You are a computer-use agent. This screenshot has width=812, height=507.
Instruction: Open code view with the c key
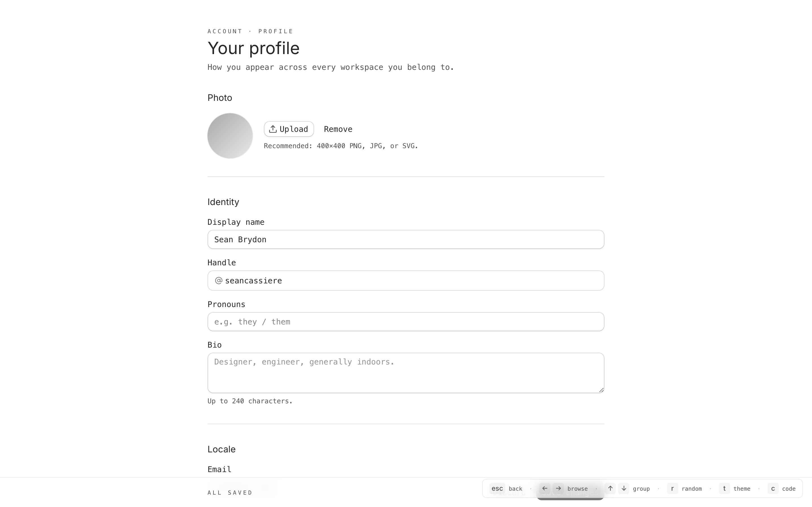(x=773, y=488)
